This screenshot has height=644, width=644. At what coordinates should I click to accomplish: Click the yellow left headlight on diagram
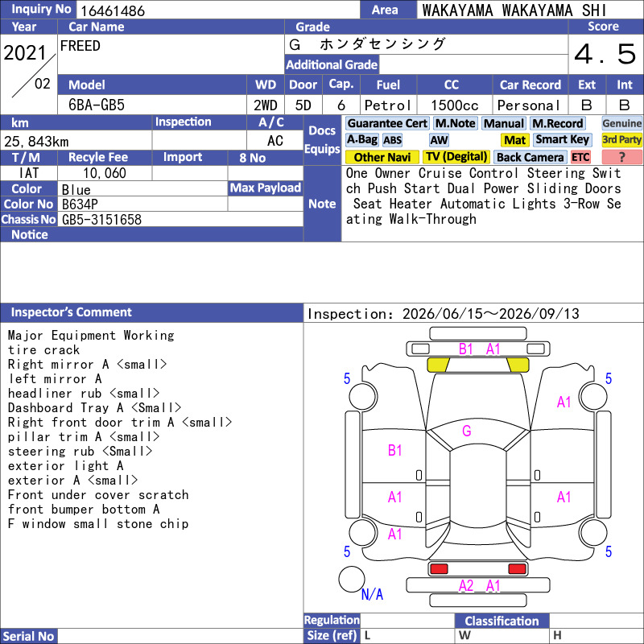tap(438, 365)
